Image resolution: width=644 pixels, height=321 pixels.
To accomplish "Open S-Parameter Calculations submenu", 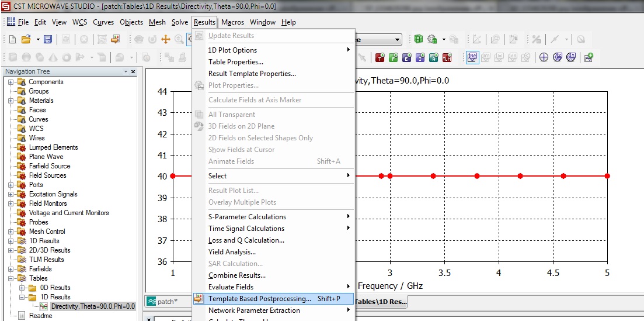I will point(273,217).
